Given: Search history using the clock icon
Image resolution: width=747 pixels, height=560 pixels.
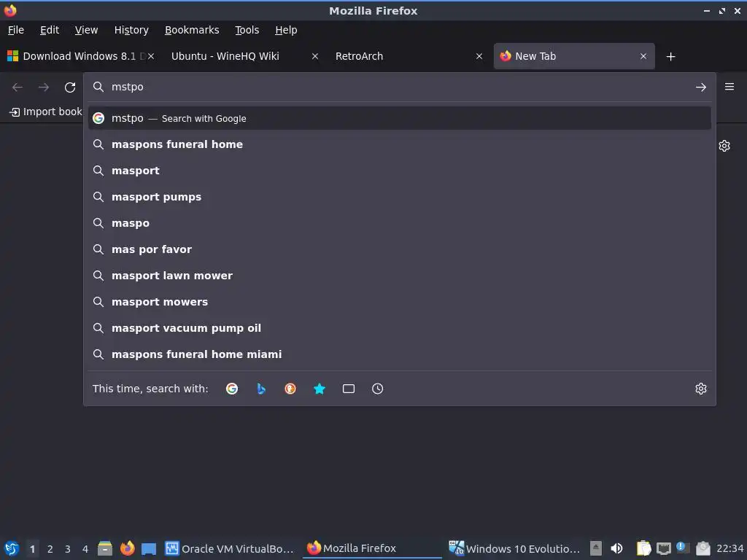Looking at the screenshot, I should 377,389.
